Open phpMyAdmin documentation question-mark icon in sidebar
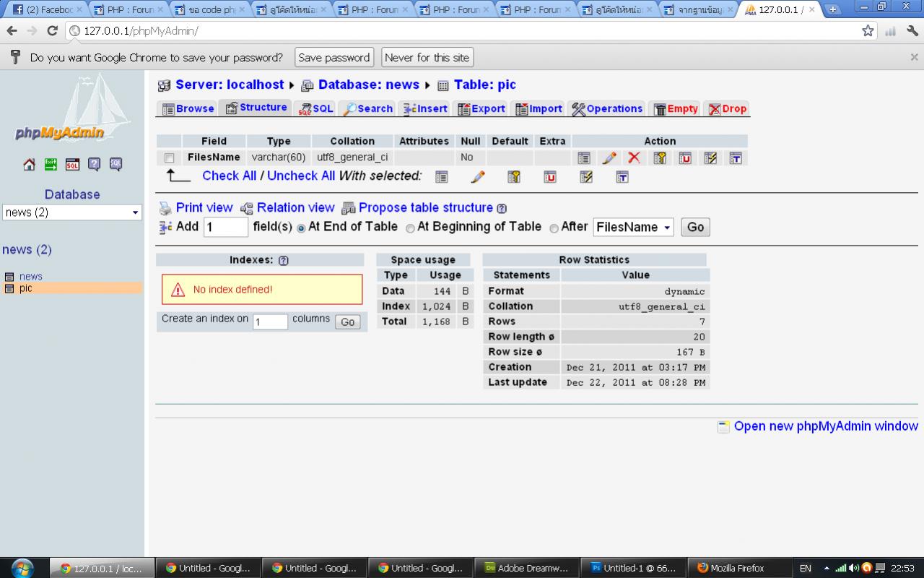The height and width of the screenshot is (578, 924). [94, 164]
